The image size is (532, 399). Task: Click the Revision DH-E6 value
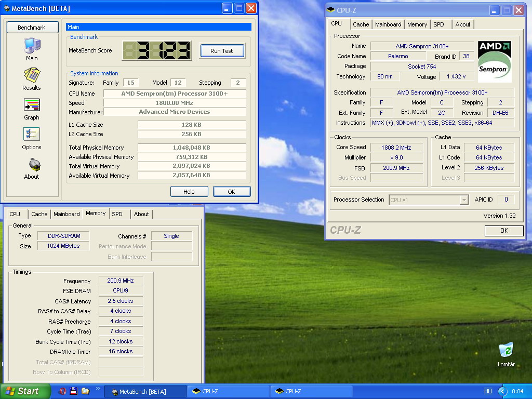tap(500, 113)
